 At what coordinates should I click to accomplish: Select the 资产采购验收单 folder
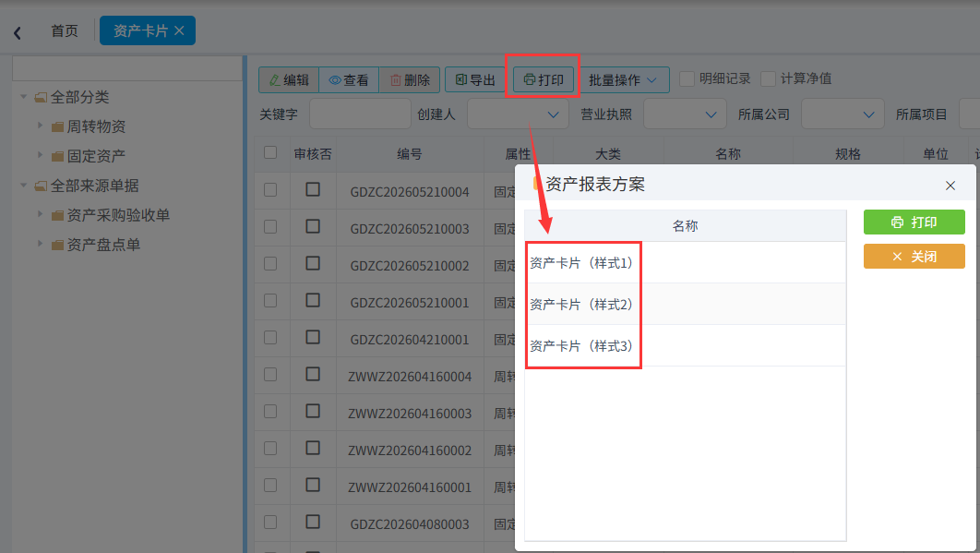coord(118,215)
